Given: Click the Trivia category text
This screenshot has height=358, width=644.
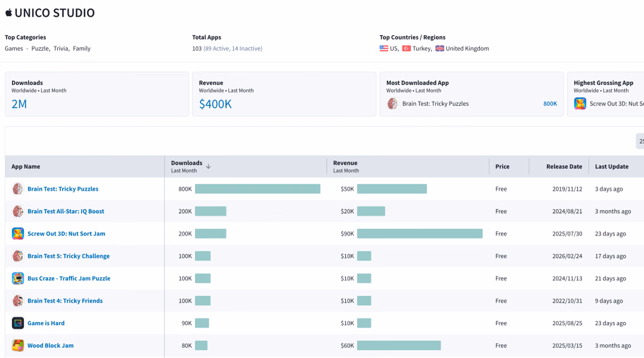Looking at the screenshot, I should 60,48.
